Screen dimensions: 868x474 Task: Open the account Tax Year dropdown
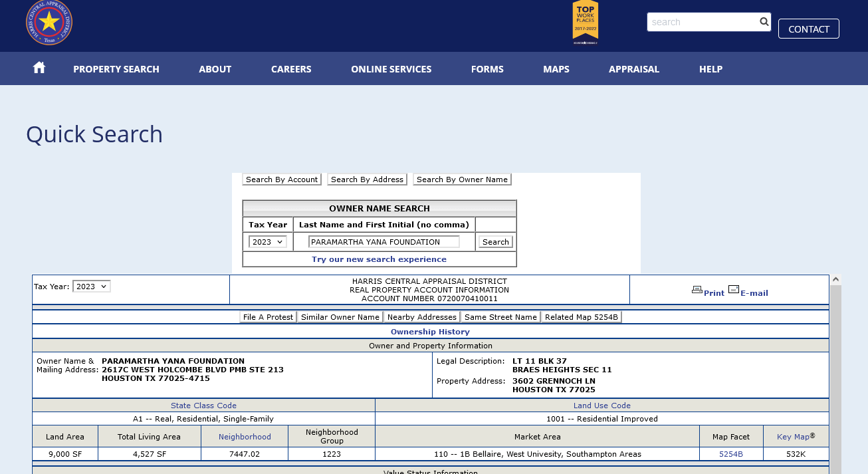tap(92, 287)
